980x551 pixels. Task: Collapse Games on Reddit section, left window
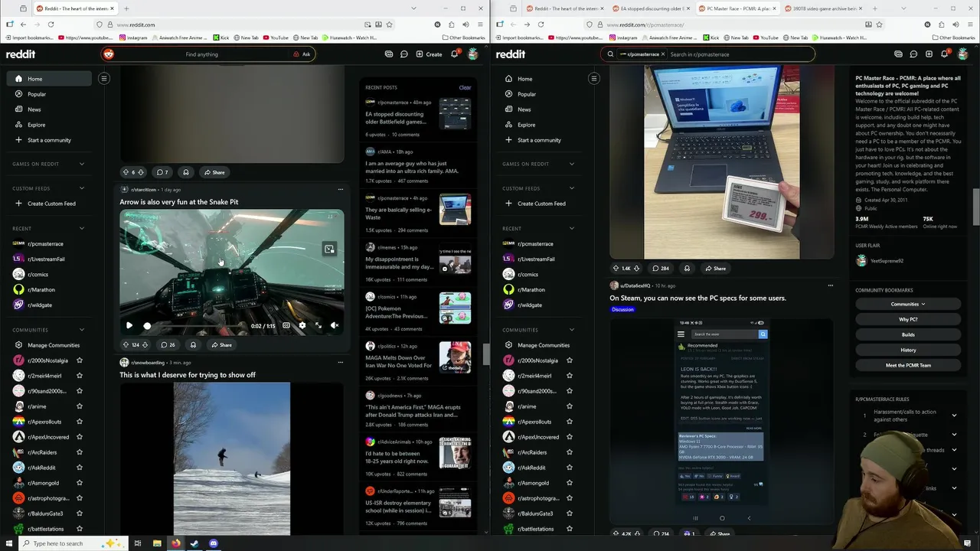click(82, 164)
